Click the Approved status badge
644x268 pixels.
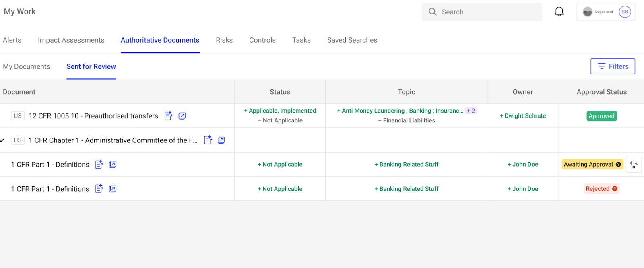pyautogui.click(x=601, y=116)
